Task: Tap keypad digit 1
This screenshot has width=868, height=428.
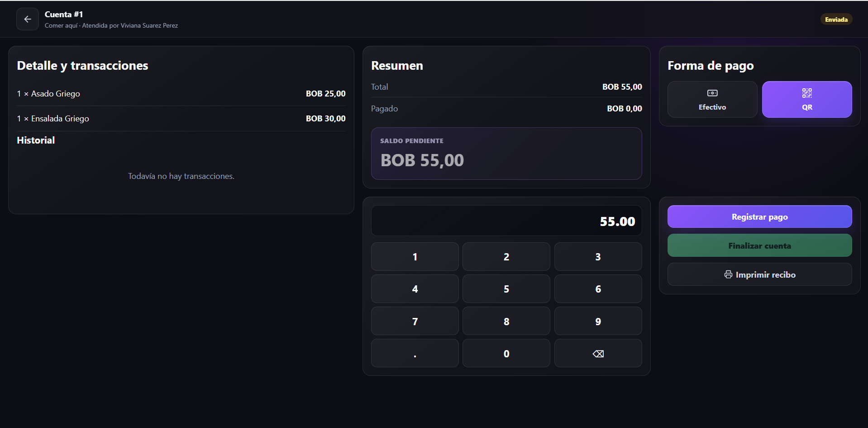Action: click(x=415, y=257)
